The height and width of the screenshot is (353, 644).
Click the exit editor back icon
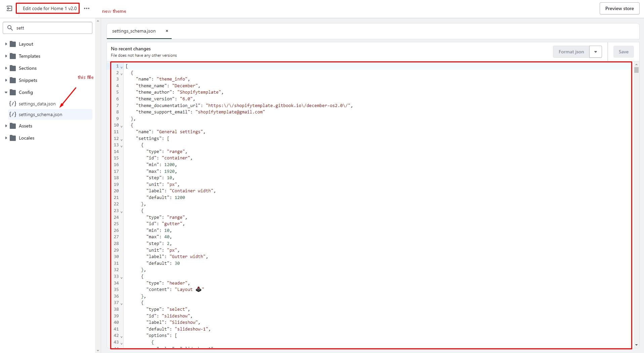[x=9, y=8]
